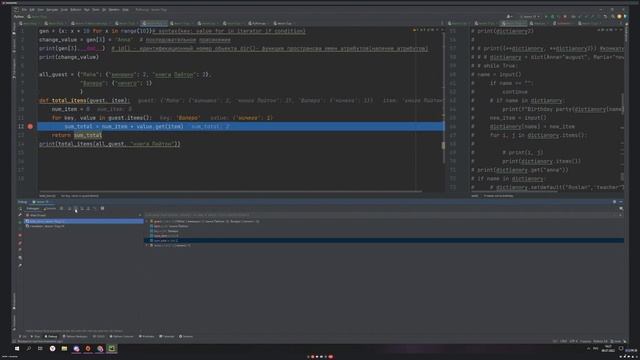Image resolution: width=640 pixels, height=360 pixels.
Task: Open the File menu
Action: 24,9
